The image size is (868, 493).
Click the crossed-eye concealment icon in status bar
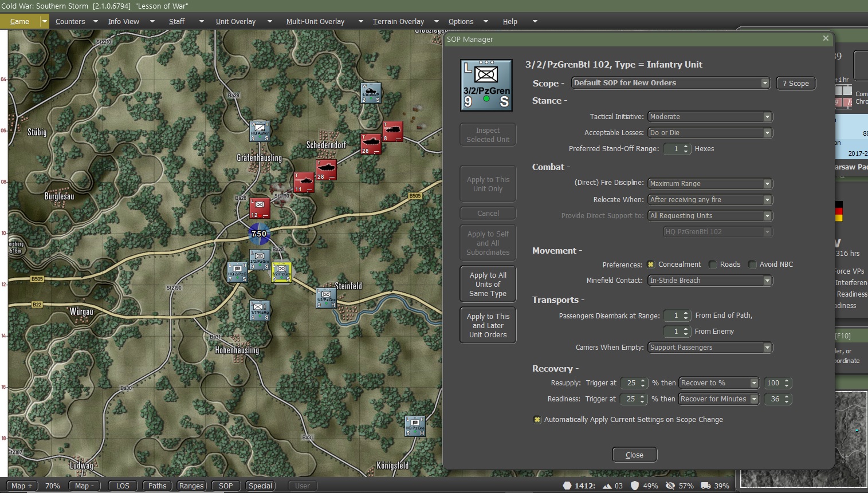[670, 486]
